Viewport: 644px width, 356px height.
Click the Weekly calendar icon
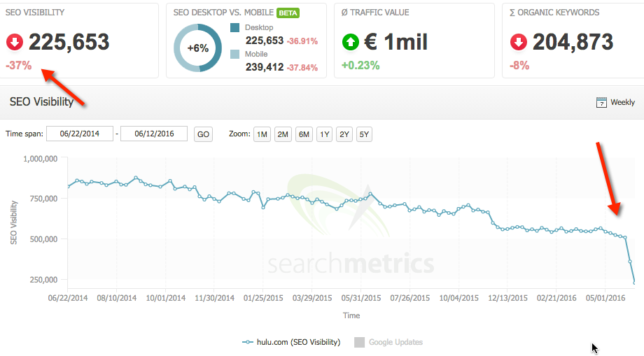601,102
